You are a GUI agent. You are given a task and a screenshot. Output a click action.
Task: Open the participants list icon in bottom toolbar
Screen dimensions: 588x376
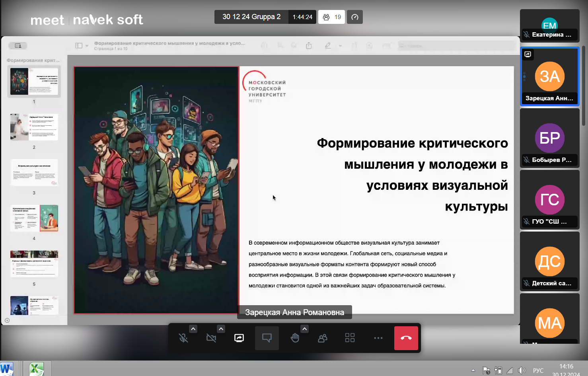323,338
